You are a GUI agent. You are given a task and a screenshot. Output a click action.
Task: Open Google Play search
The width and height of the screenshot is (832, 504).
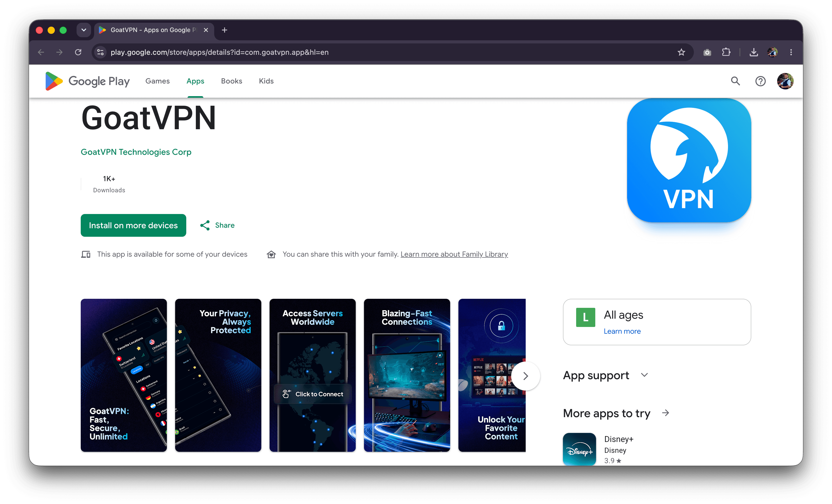tap(736, 81)
